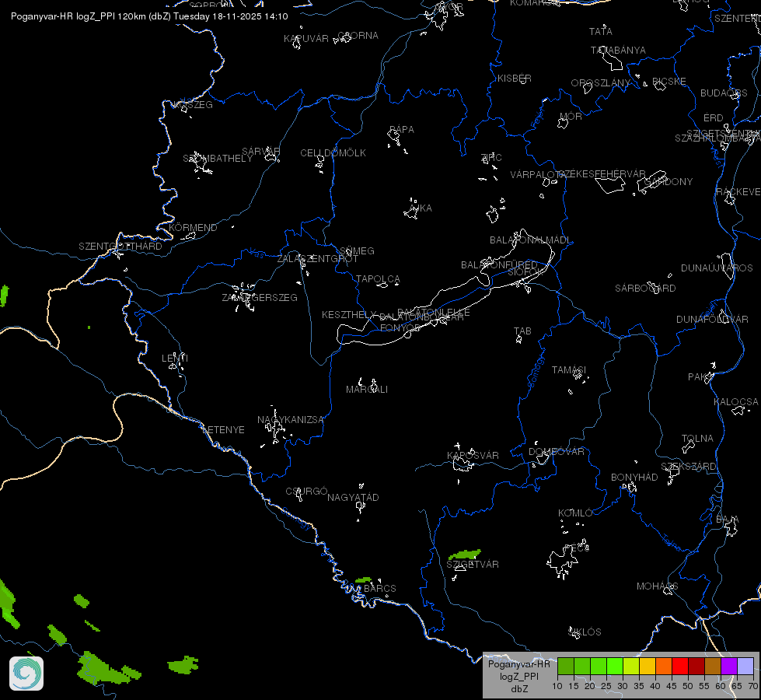Click the TAB town label
This screenshot has width=761, height=700.
point(522,331)
